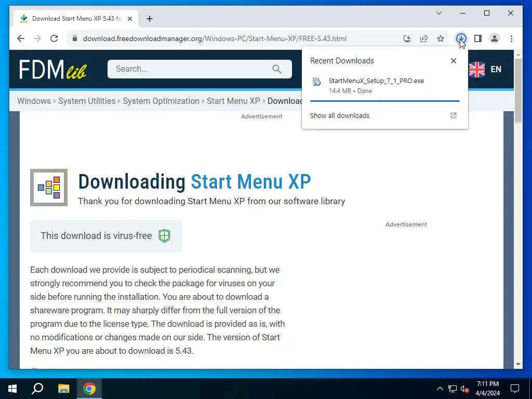The image size is (532, 399).
Task: Click the scrollbar up arrow
Action: pos(518,54)
